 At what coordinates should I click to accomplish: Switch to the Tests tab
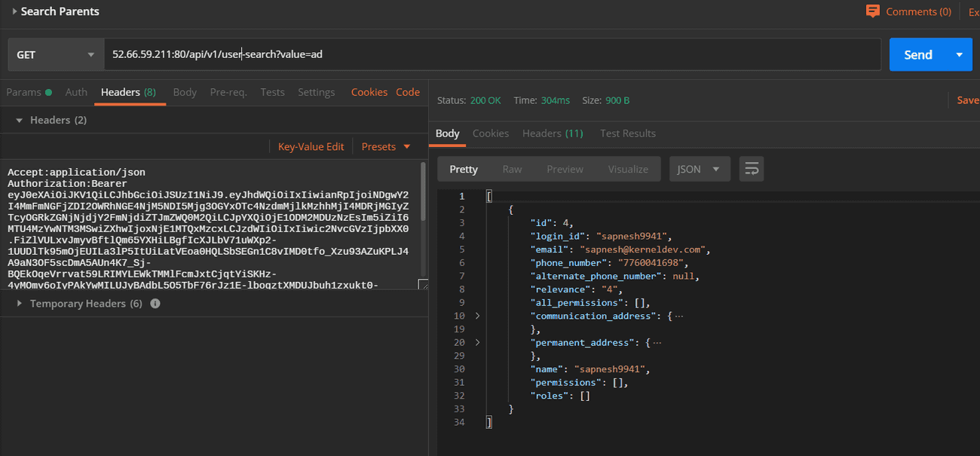point(272,91)
